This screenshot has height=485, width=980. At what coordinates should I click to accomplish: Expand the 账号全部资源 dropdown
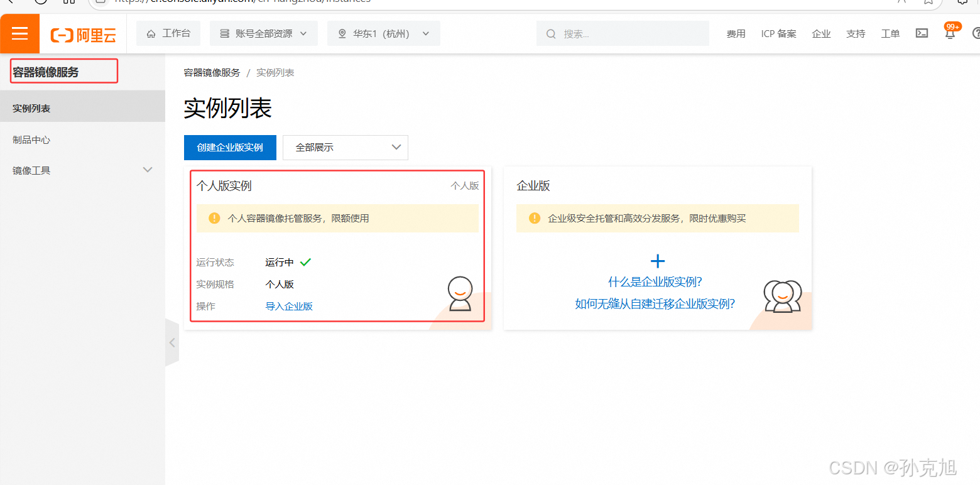tap(264, 33)
